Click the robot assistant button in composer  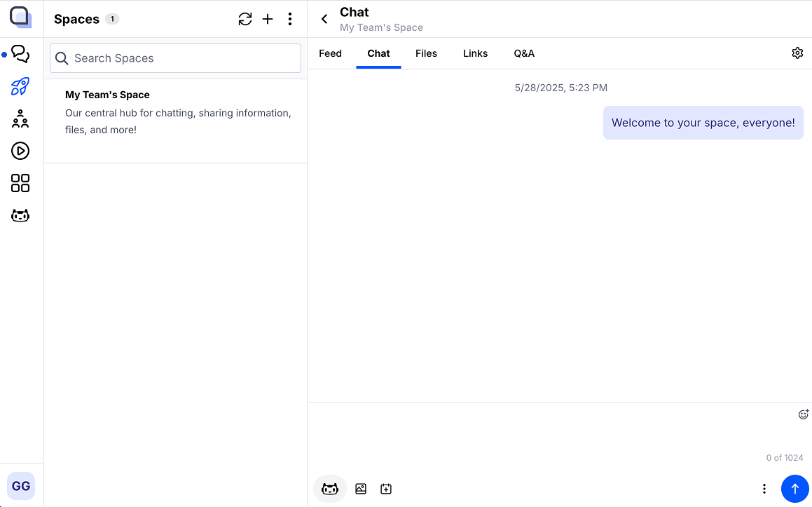click(330, 488)
